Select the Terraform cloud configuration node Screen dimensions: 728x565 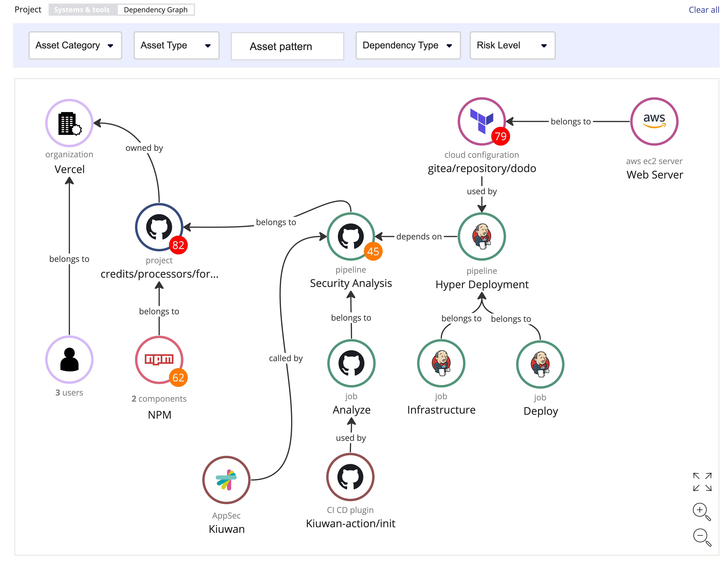[482, 121]
